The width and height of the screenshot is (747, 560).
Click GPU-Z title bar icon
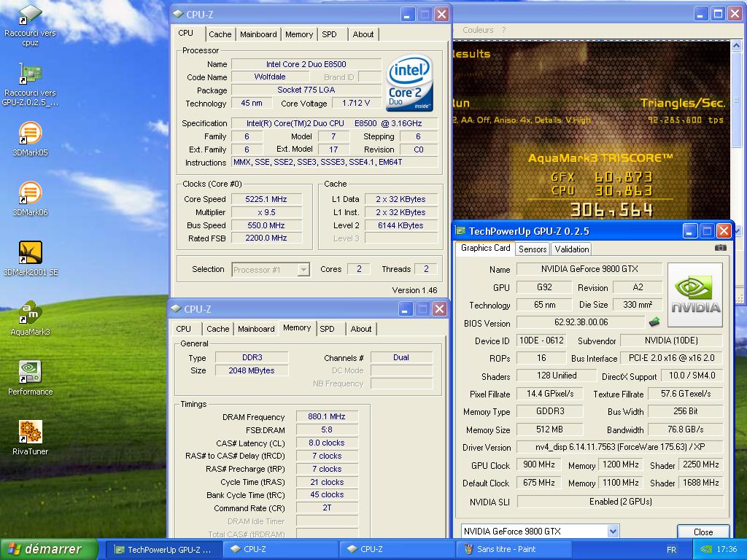460,231
